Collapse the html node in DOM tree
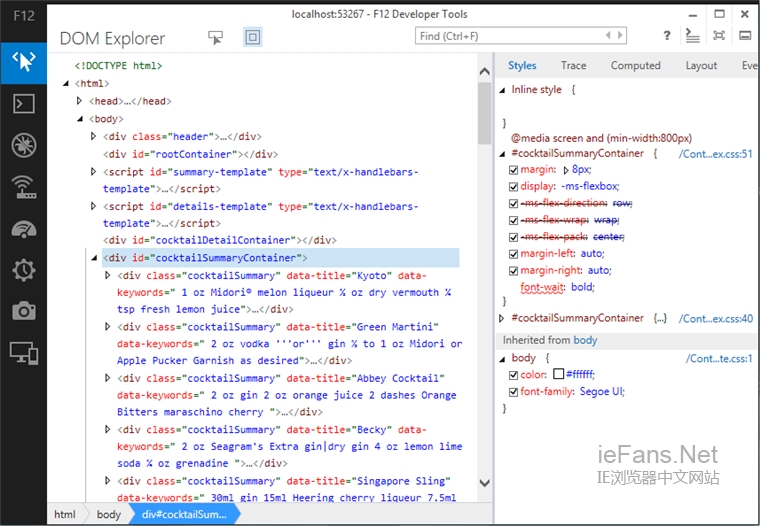This screenshot has height=526, width=760. coord(66,83)
